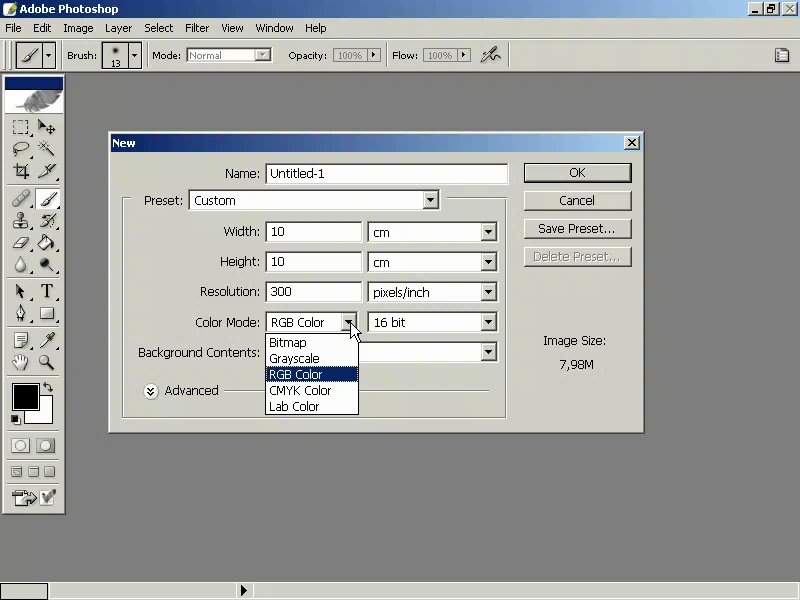
Task: Select the Clone Stamp tool
Action: tap(20, 220)
